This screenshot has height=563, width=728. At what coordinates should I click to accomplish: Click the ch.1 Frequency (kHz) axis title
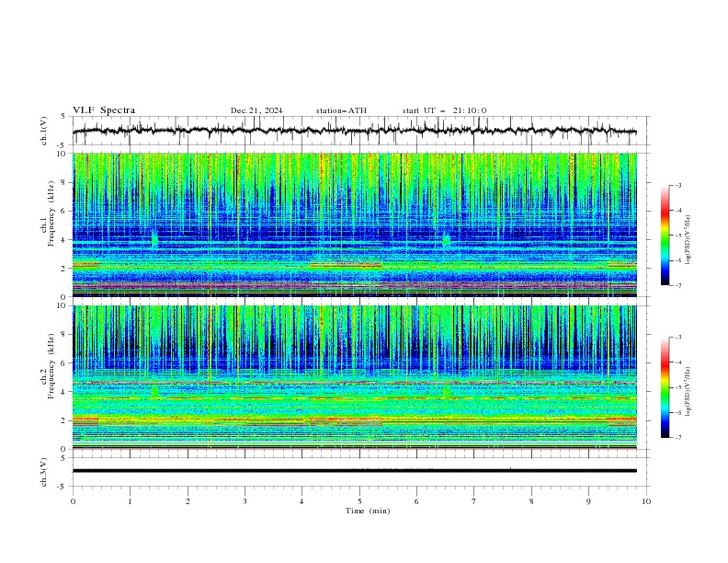[x=48, y=214]
